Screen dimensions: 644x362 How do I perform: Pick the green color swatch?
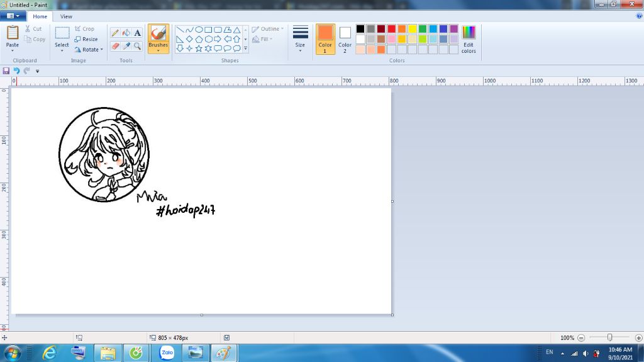tap(423, 29)
